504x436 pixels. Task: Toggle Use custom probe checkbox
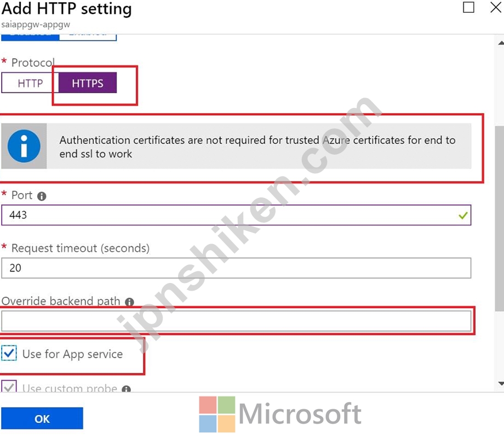pos(9,386)
